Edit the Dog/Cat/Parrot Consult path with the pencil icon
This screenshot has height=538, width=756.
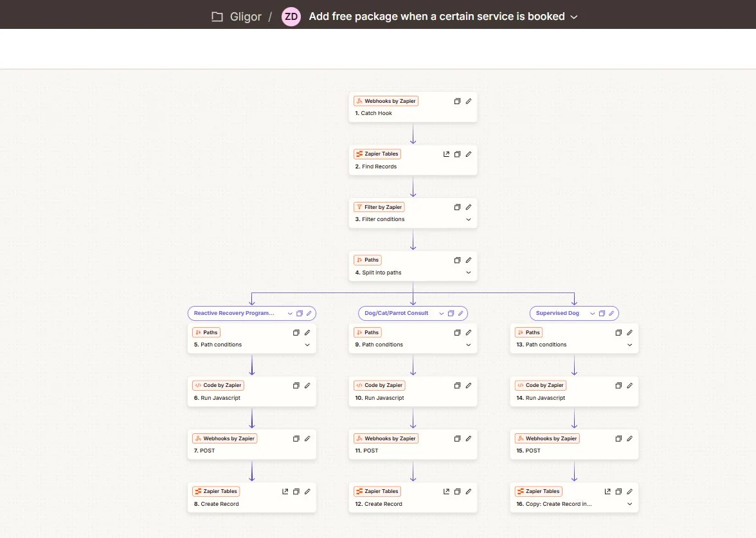click(460, 314)
